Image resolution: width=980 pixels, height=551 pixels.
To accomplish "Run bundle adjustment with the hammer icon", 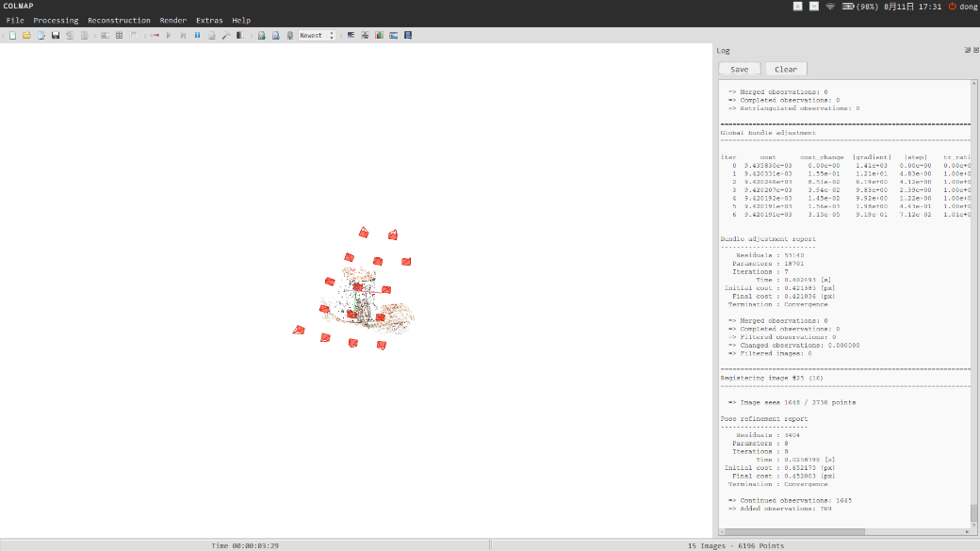I will 226,36.
